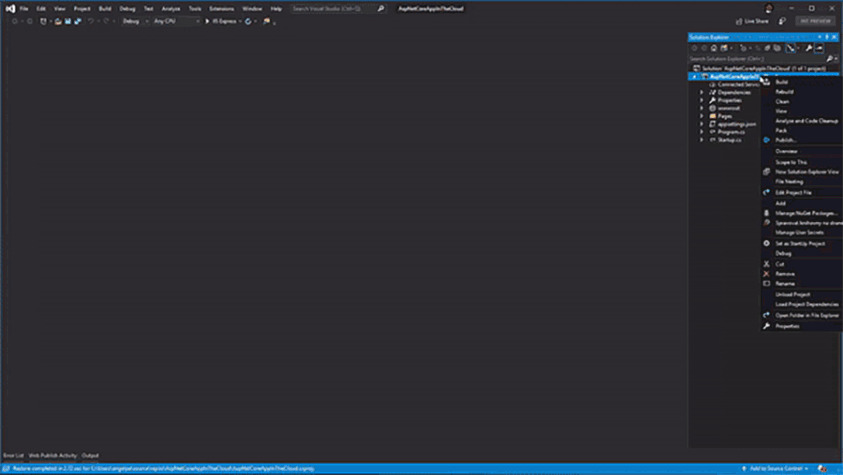Click the Publish icon in context menu
Screen dimensions: 843x475
pyautogui.click(x=767, y=140)
